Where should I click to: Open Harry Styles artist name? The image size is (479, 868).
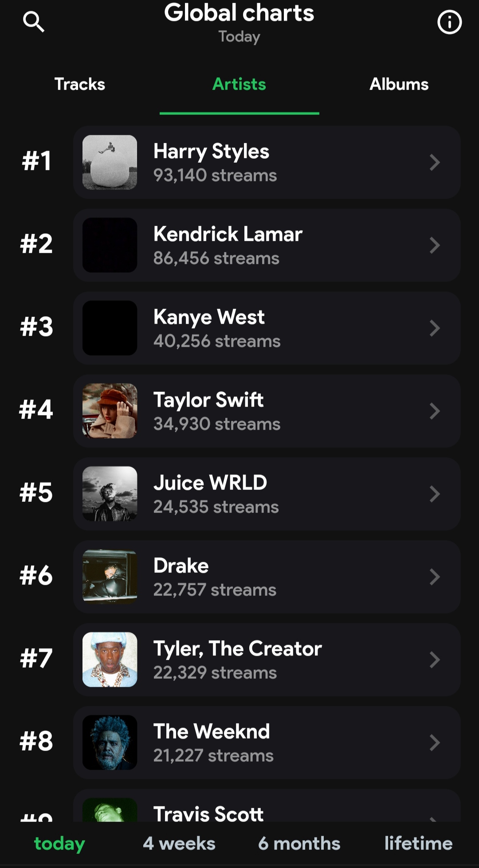coord(211,152)
